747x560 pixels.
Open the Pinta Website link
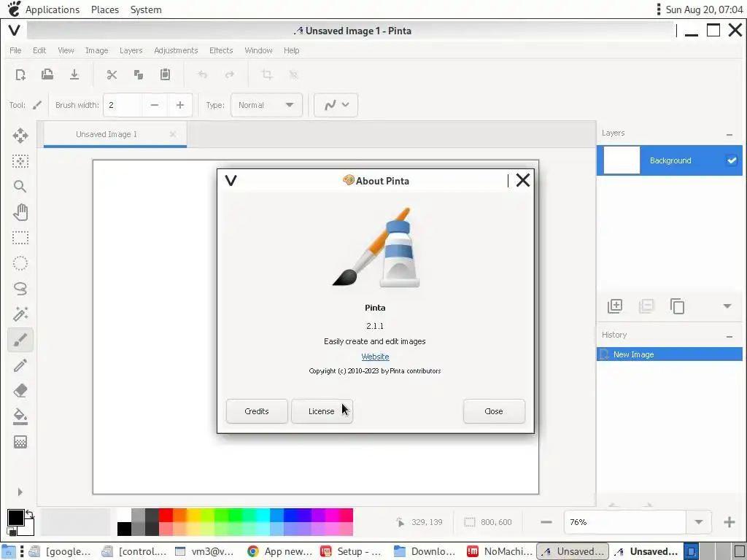coord(375,357)
